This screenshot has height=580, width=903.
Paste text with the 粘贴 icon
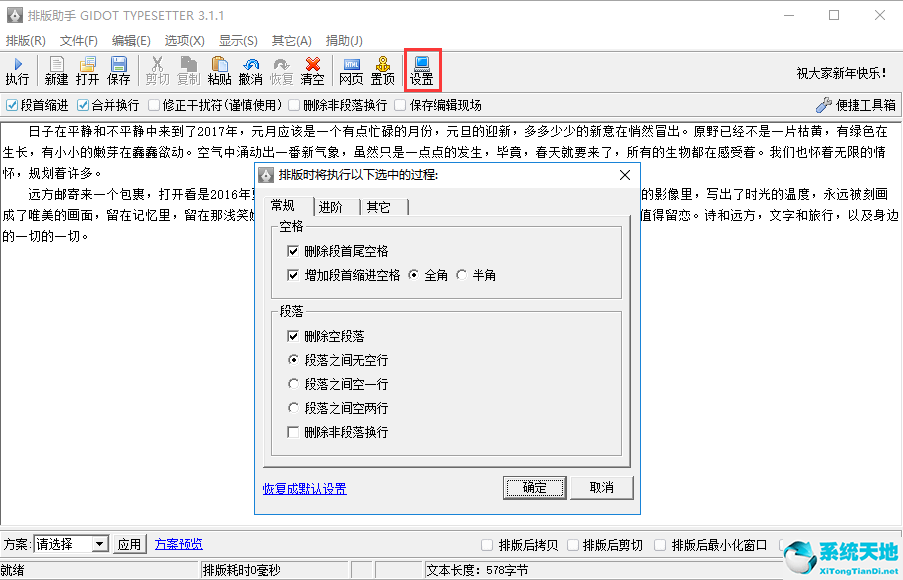tap(219, 69)
